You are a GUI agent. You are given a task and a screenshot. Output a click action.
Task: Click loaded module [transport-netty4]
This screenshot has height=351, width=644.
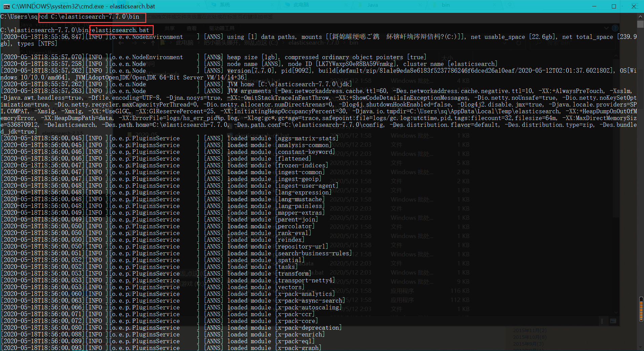(281, 280)
